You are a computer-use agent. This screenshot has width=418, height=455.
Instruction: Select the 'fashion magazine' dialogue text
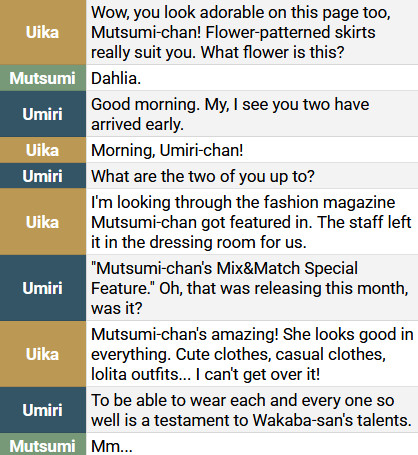coord(251,222)
